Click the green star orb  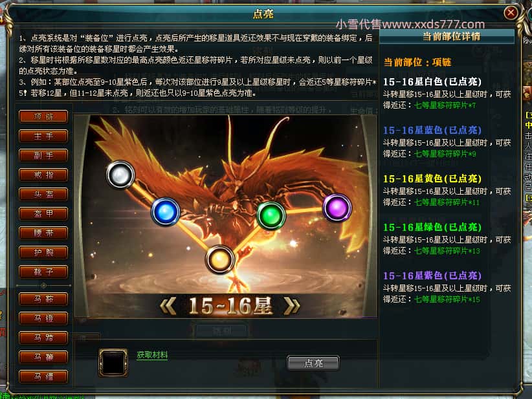tap(271, 215)
